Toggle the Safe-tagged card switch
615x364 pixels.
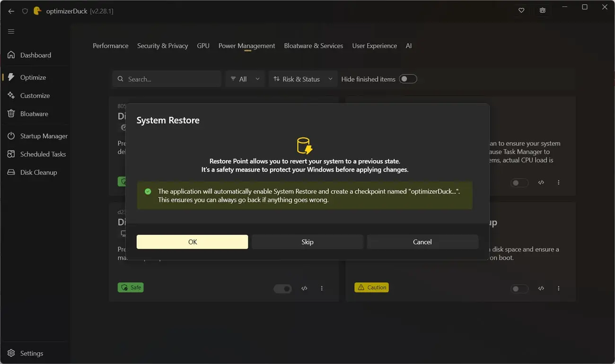coord(282,288)
